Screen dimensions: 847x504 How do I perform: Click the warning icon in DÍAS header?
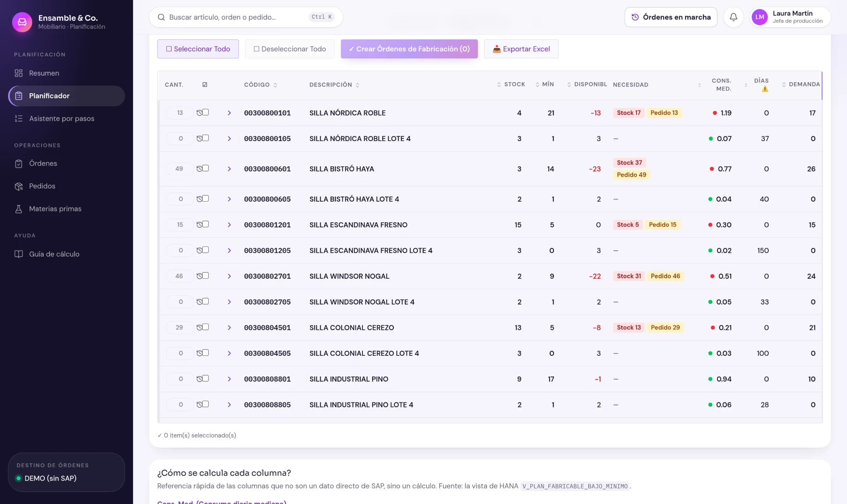[765, 89]
